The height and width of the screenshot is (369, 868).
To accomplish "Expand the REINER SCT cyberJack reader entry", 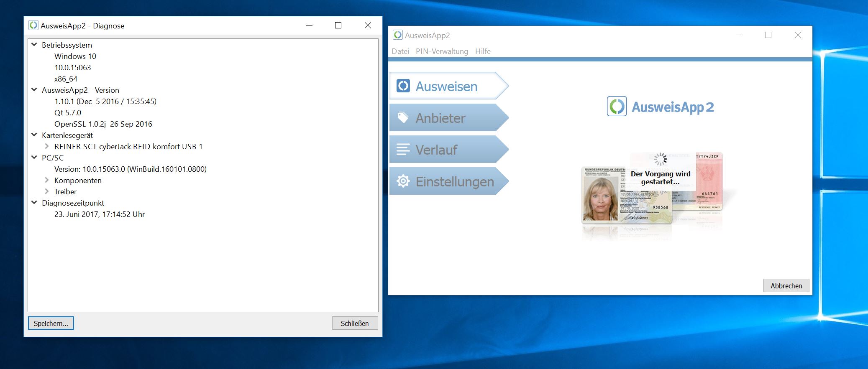I will click(47, 146).
